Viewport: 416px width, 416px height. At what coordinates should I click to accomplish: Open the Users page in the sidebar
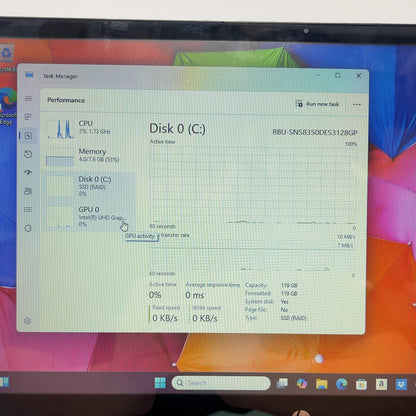coord(28,191)
